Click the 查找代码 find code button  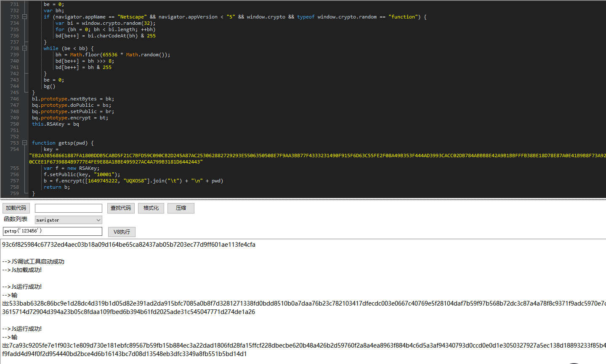coord(121,208)
